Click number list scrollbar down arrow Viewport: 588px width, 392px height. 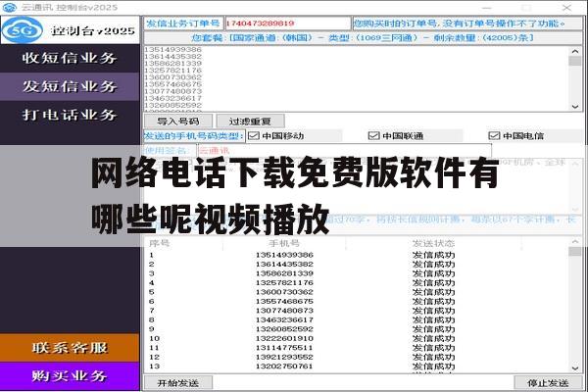(575, 107)
